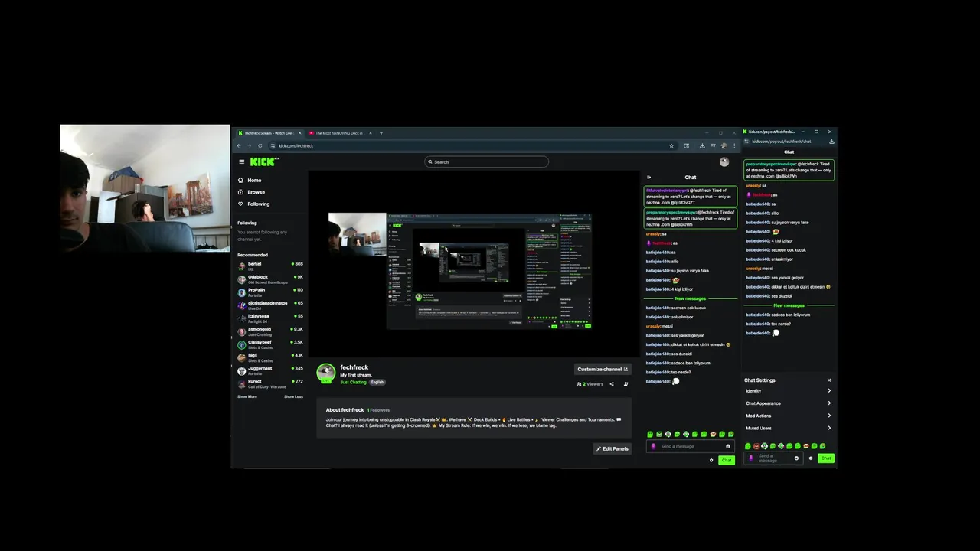The width and height of the screenshot is (980, 551).
Task: Click the user icon right of share
Action: (626, 384)
